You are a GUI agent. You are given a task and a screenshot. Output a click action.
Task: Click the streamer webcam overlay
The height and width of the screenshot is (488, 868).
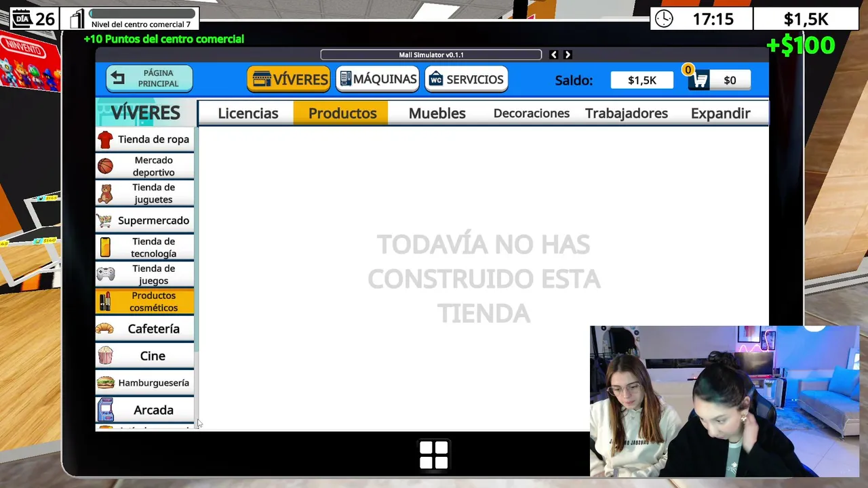(724, 401)
